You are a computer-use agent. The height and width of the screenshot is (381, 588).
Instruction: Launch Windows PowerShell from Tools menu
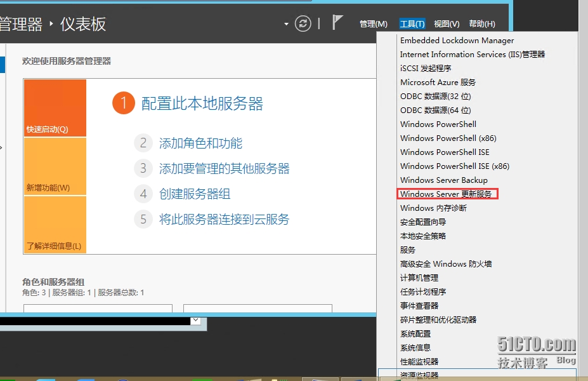[x=438, y=124]
